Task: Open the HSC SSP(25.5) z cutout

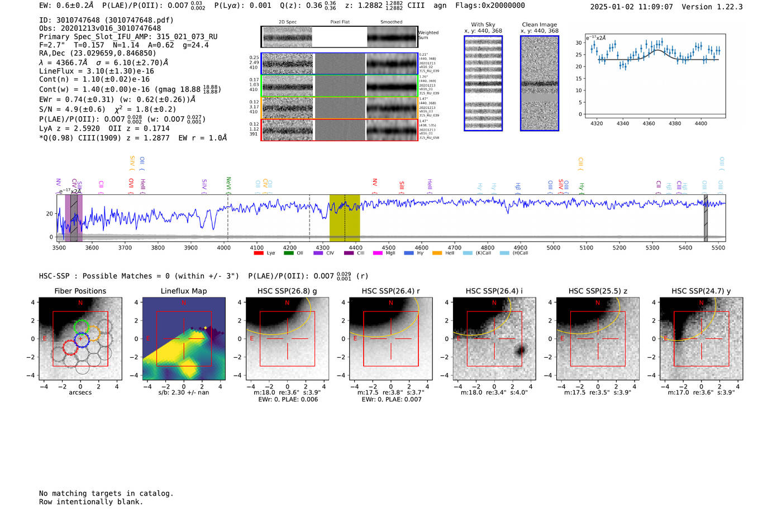Action: 598,339
